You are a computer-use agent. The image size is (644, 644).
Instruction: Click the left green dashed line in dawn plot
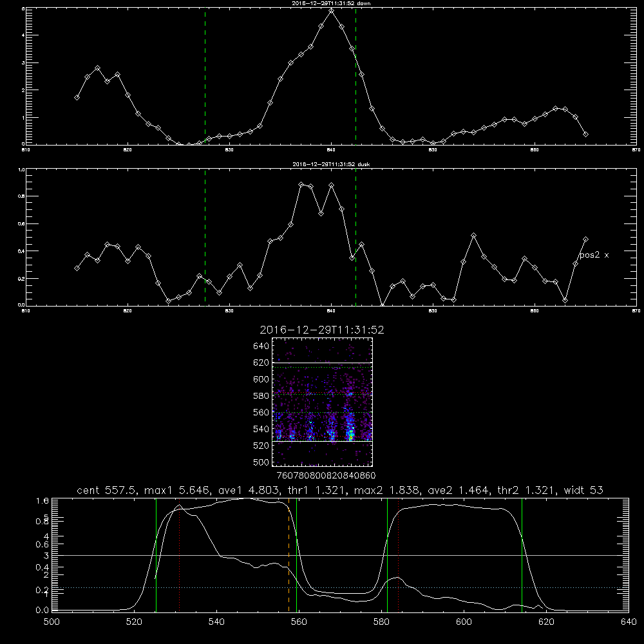click(x=205, y=76)
